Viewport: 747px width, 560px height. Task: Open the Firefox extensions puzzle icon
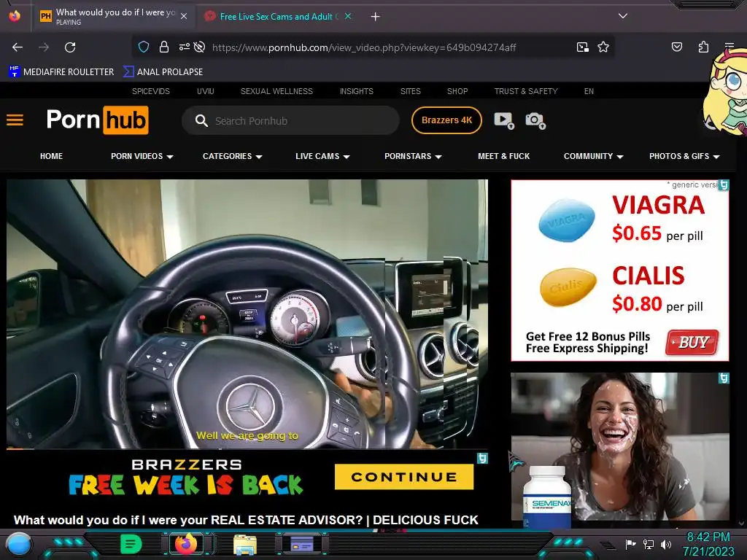tap(703, 47)
